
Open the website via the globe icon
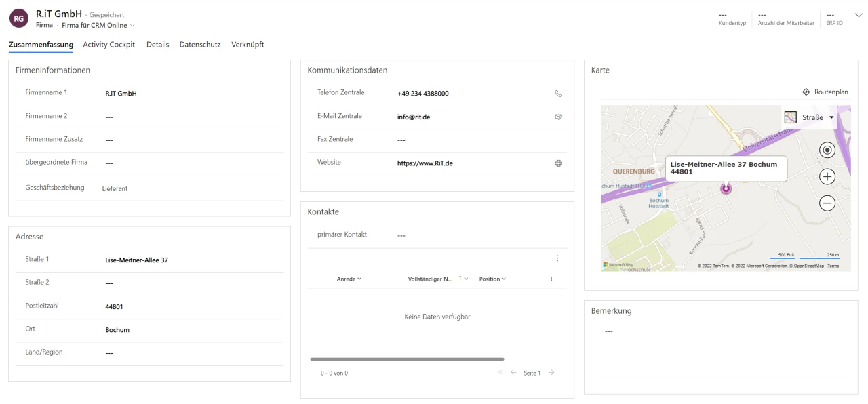[559, 163]
